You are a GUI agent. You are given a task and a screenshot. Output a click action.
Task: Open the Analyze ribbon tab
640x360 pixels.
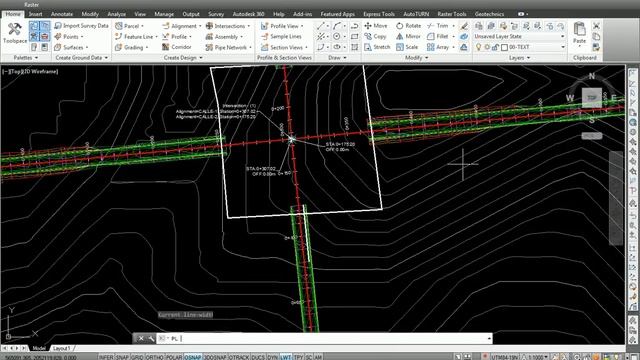(116, 14)
